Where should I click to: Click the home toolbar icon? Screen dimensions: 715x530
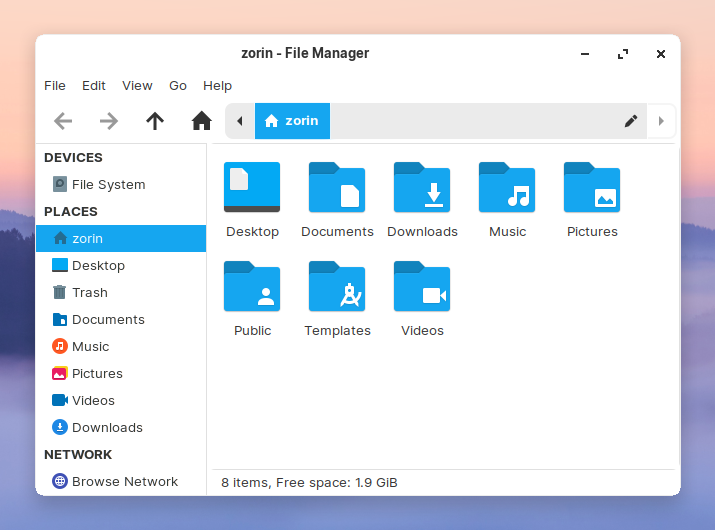click(201, 121)
